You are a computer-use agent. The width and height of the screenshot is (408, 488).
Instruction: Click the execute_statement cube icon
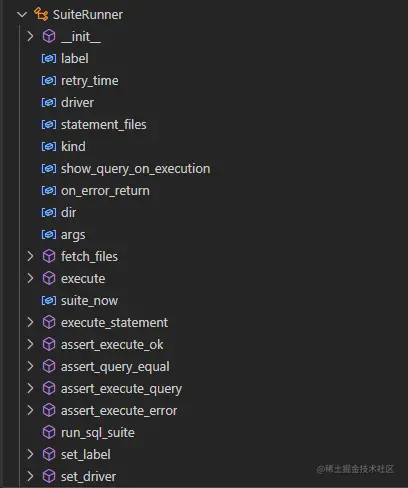pyautogui.click(x=49, y=322)
